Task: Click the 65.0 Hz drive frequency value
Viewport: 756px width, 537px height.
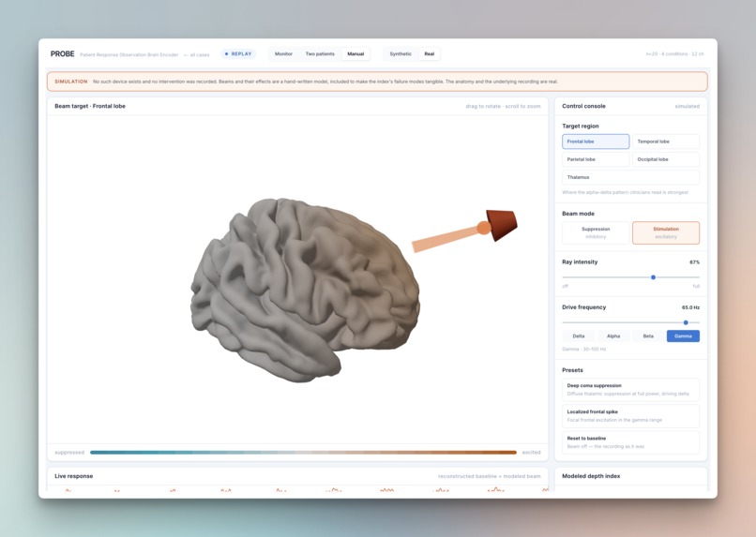Action: 690,307
